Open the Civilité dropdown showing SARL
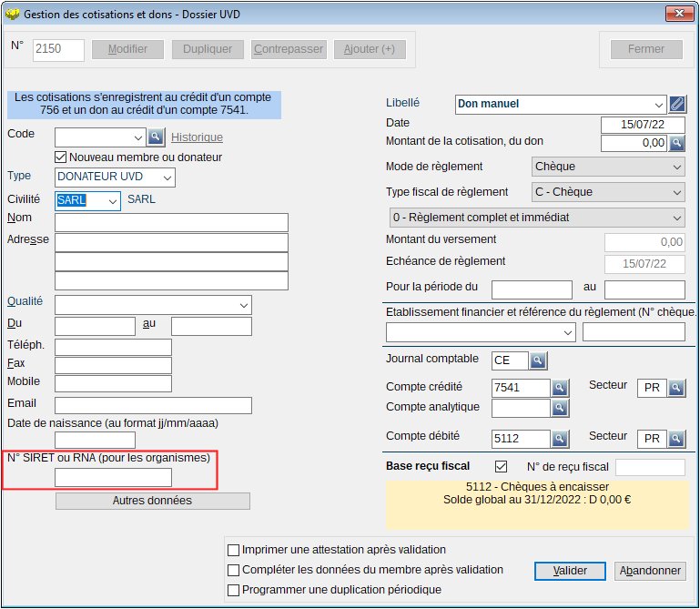Image resolution: width=700 pixels, height=609 pixels. [x=113, y=201]
